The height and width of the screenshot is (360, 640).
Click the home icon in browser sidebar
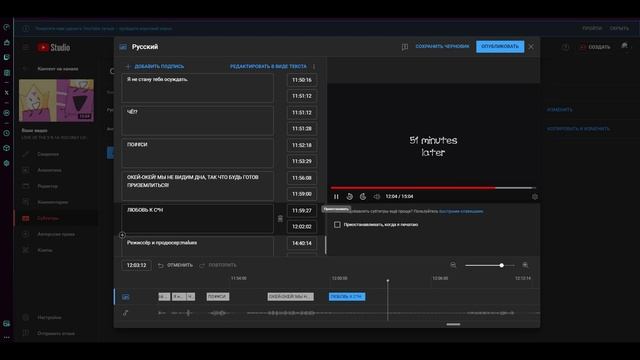[7, 42]
